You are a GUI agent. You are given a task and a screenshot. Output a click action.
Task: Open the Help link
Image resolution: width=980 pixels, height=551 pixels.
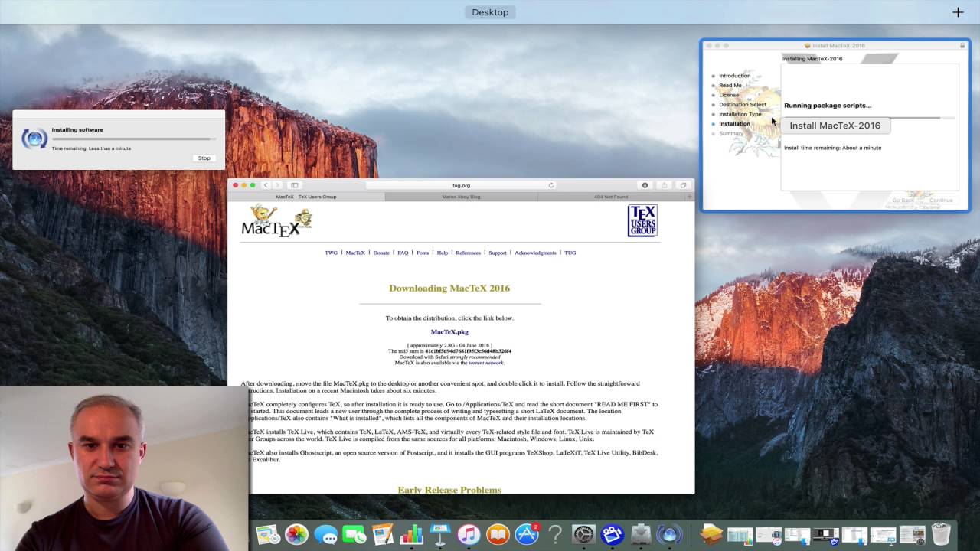[443, 253]
